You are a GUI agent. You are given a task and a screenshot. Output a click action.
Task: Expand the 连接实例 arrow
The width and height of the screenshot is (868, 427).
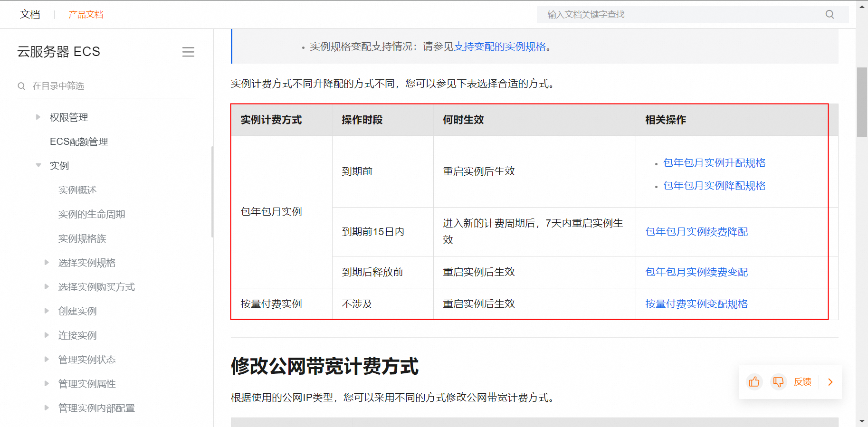(x=47, y=335)
